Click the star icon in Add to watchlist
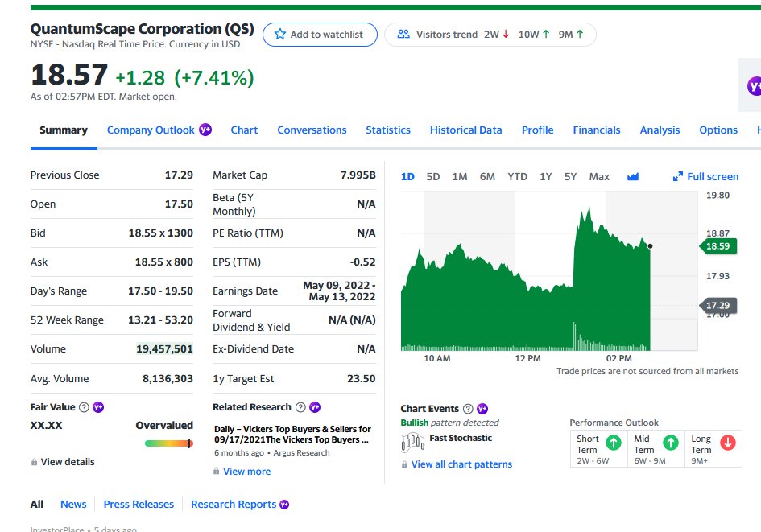Viewport: 761px width, 532px height. pos(280,34)
